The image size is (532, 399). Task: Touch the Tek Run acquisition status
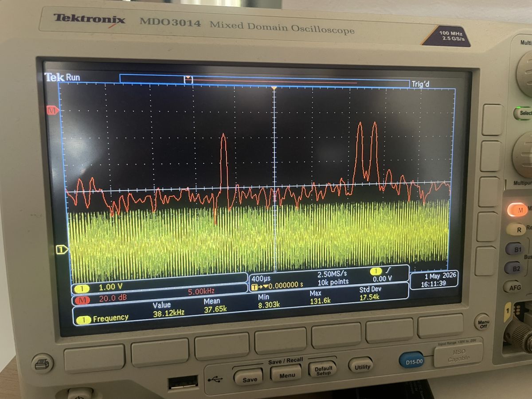(62, 77)
